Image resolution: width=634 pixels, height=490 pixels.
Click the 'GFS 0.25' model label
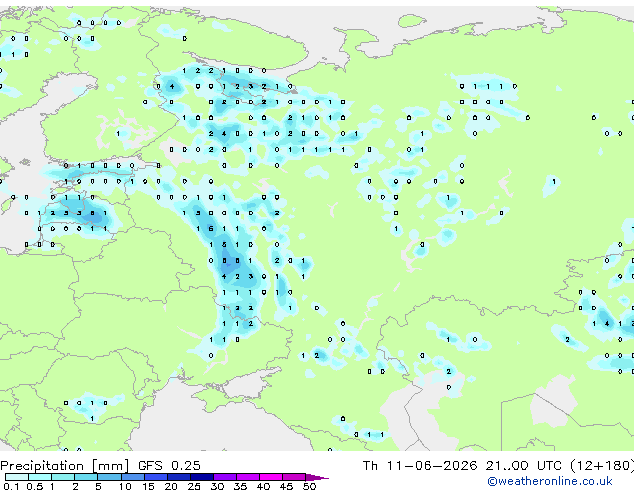[169, 466]
